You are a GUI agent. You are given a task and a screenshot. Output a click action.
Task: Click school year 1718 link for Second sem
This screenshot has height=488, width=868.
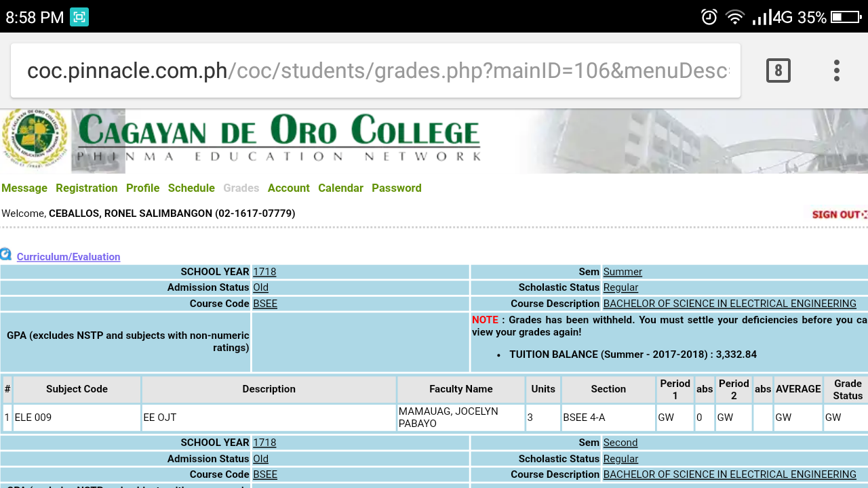(264, 443)
